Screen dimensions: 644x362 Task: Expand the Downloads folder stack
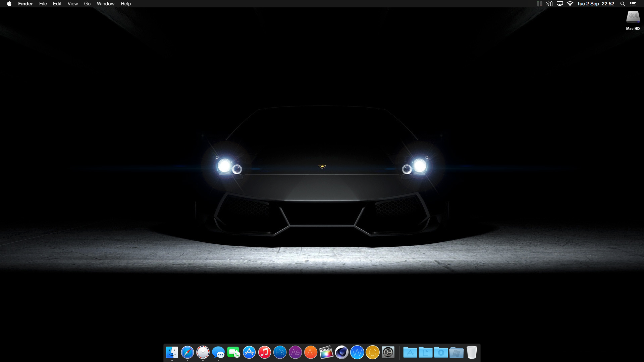441,352
